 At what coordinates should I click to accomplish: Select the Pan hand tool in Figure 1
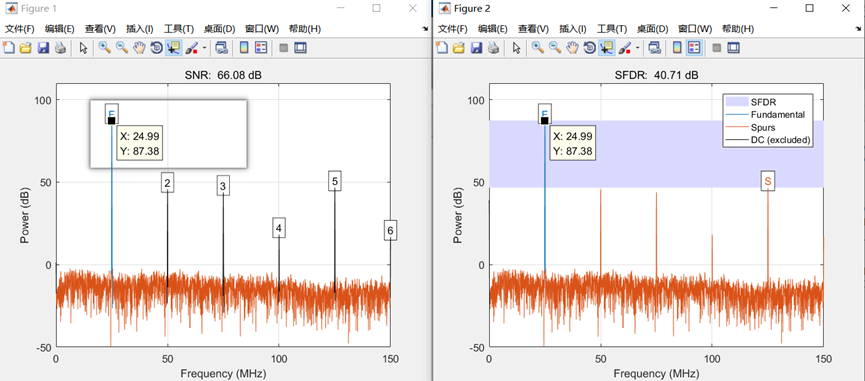(x=139, y=48)
